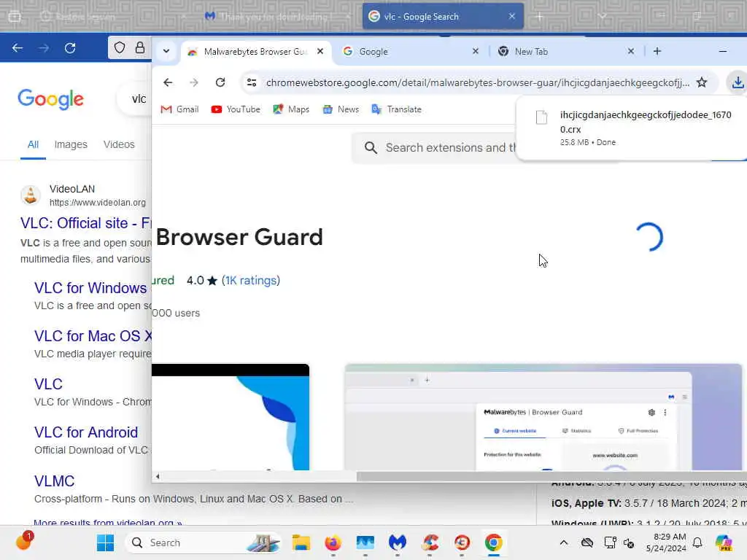
Task: Reload the Chrome Web Store page
Action: (x=220, y=82)
